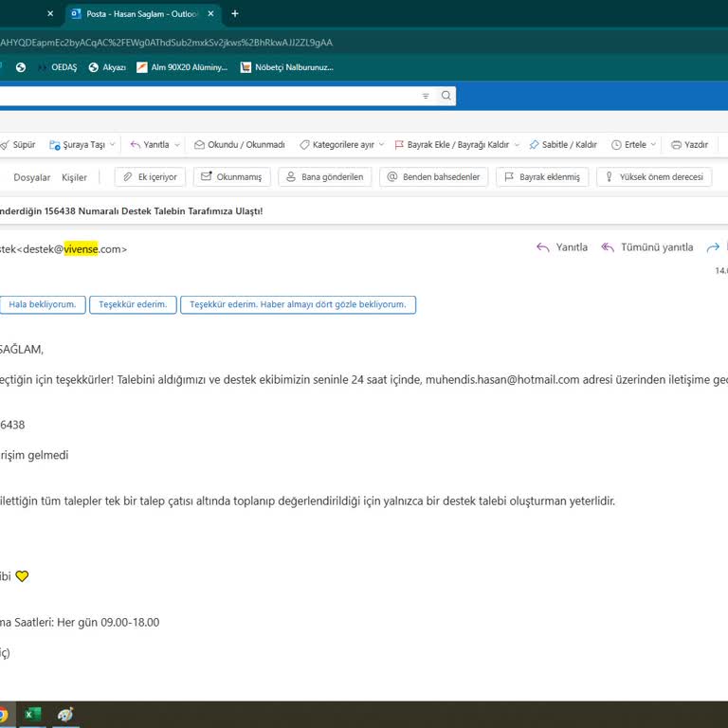Click Yazdır print button

pos(689,145)
